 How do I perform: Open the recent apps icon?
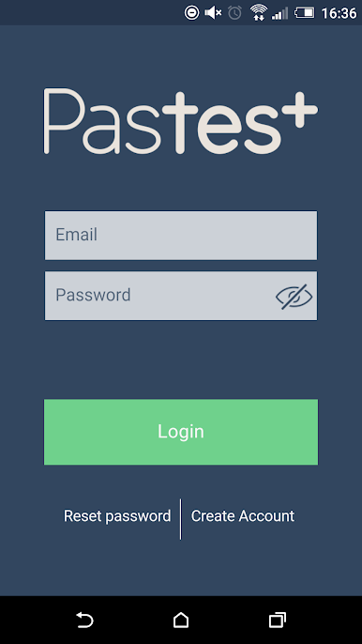pyautogui.click(x=278, y=620)
